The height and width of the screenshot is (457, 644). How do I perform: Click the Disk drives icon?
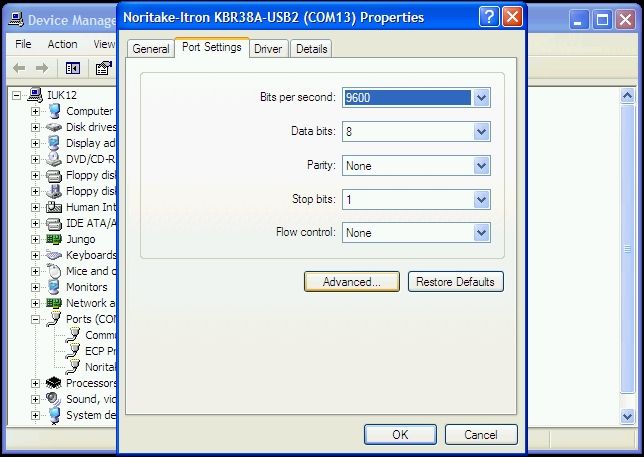[54, 128]
